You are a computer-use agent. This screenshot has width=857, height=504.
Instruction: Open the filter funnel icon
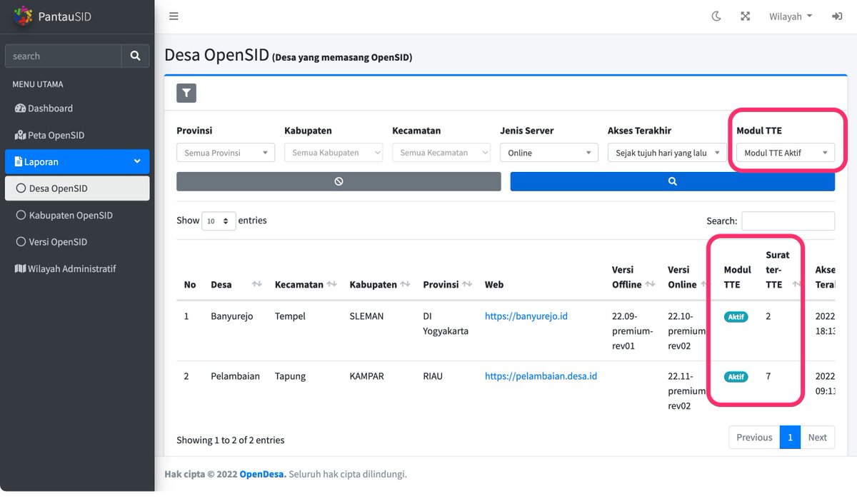pyautogui.click(x=186, y=93)
